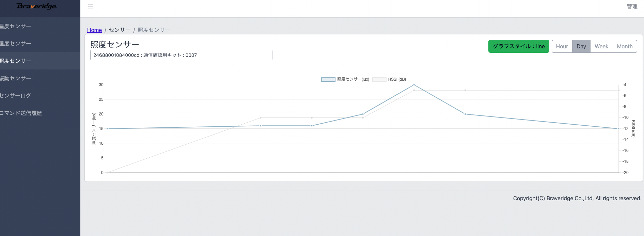Toggle the RSSI (dB) legend swatch

click(x=379, y=79)
